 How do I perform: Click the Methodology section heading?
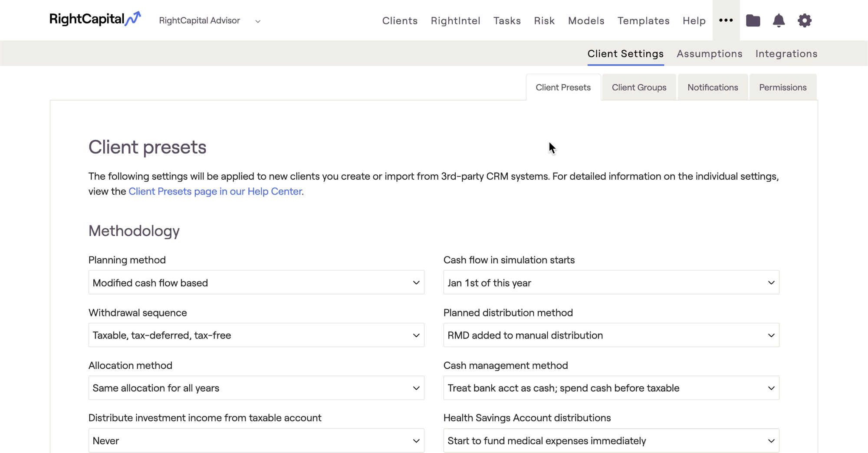(134, 231)
